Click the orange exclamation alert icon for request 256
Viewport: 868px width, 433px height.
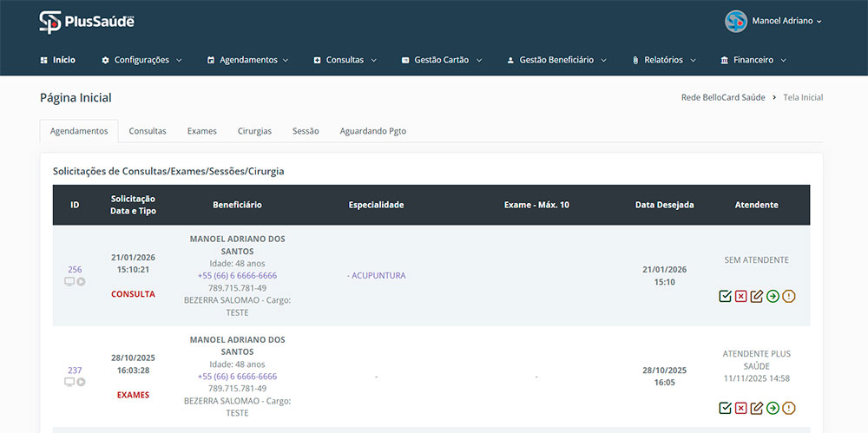788,297
